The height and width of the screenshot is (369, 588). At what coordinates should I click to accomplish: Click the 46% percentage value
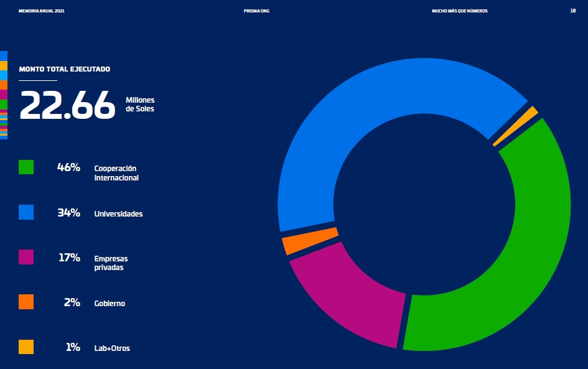click(68, 167)
